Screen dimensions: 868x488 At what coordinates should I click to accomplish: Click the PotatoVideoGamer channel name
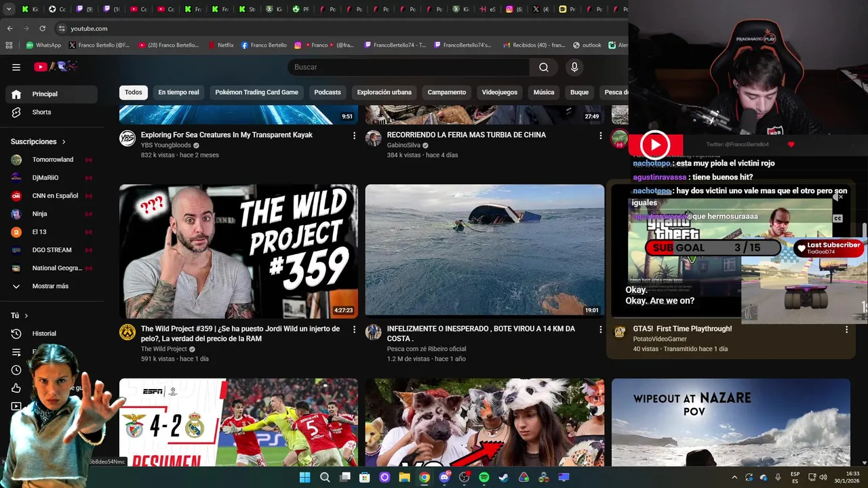[660, 339]
